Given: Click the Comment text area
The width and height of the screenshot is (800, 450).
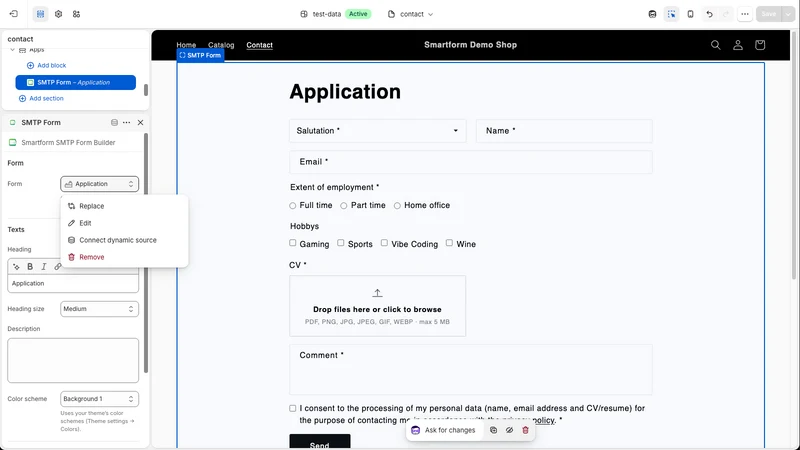Looking at the screenshot, I should [470, 369].
